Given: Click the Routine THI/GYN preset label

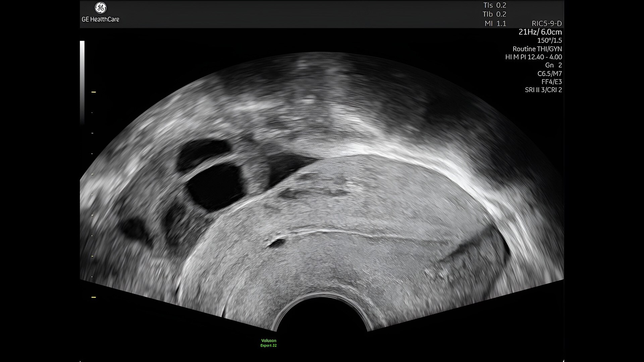Looking at the screenshot, I should pyautogui.click(x=537, y=49).
